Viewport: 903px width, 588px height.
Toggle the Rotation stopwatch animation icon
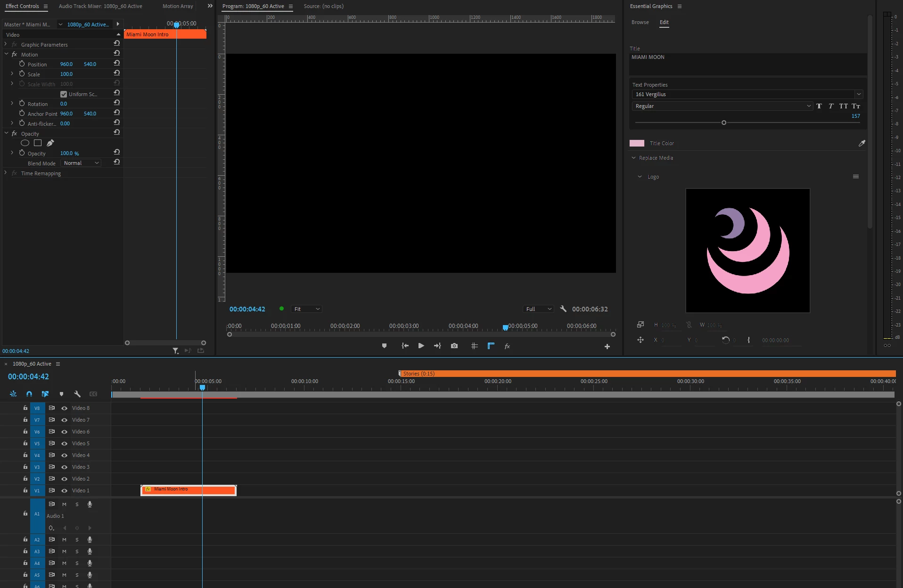point(22,104)
